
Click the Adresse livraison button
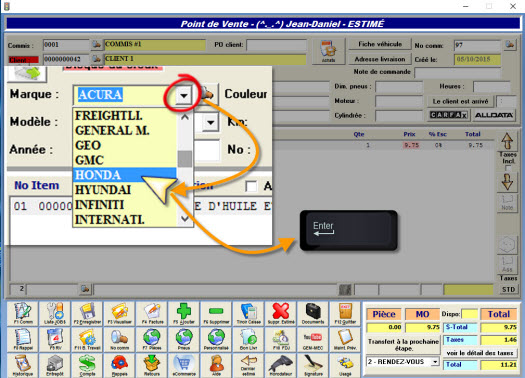[x=380, y=59]
